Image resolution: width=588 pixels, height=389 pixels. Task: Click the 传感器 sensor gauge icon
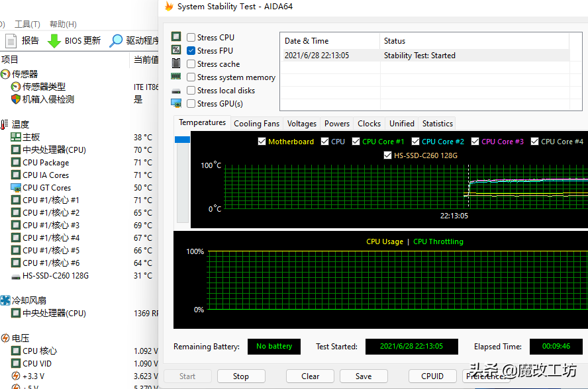point(5,74)
